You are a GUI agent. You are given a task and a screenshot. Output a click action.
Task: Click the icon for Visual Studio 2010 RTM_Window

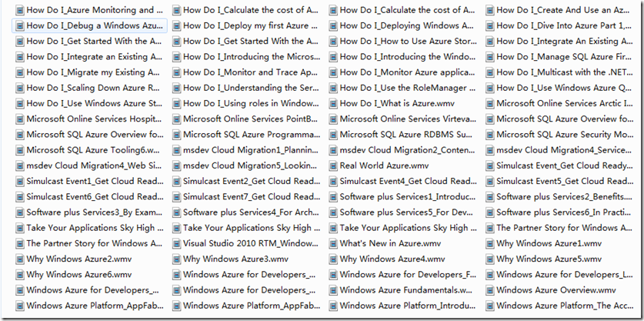tap(176, 244)
